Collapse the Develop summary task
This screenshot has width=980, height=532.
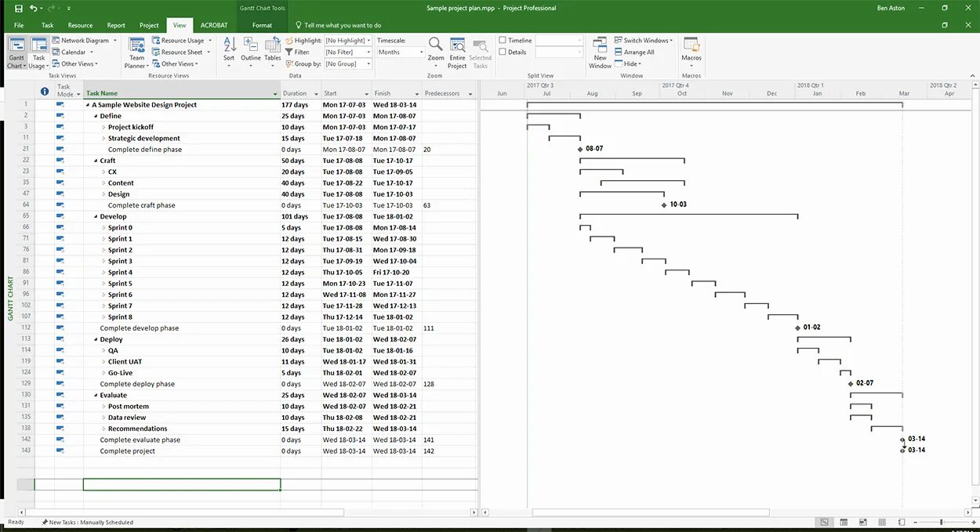pos(96,216)
